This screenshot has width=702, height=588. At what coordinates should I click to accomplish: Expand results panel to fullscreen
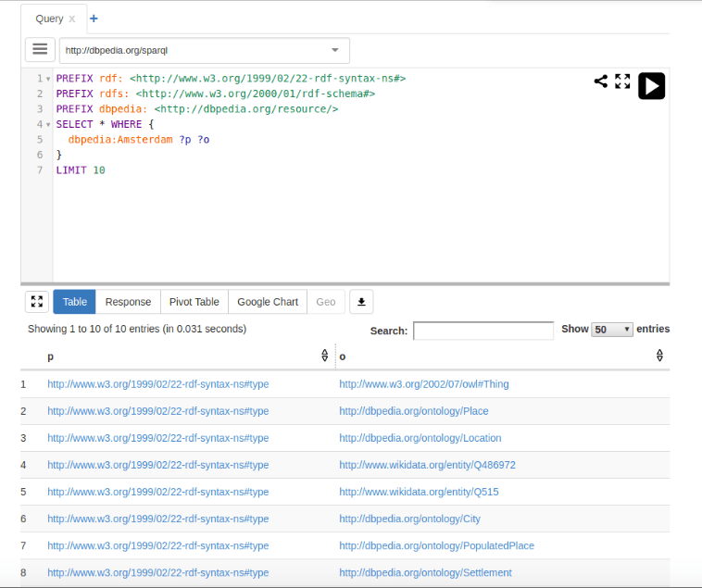click(37, 302)
